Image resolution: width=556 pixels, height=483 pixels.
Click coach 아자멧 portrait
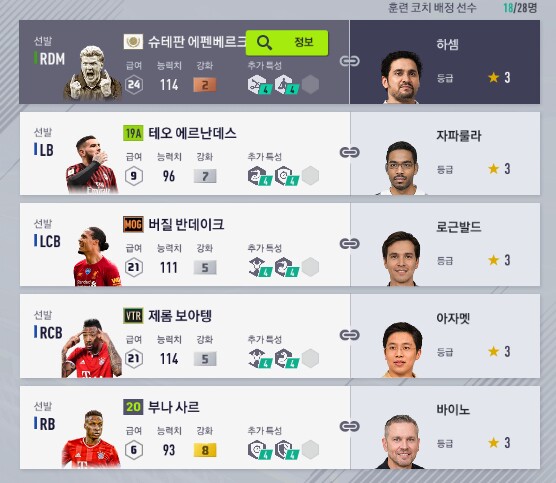[x=402, y=350]
